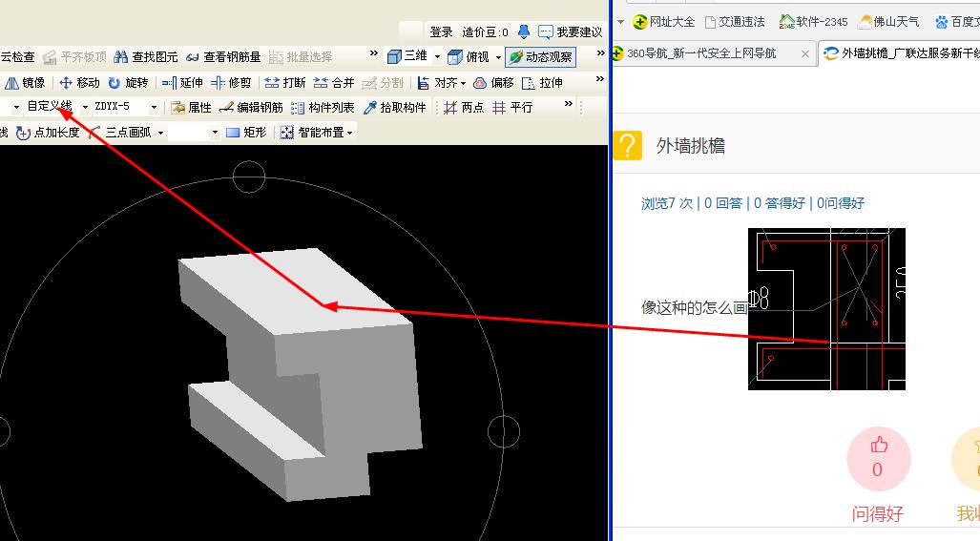This screenshot has height=541, width=980.
Task: Click 造价豆:0 balance label
Action: click(x=485, y=31)
